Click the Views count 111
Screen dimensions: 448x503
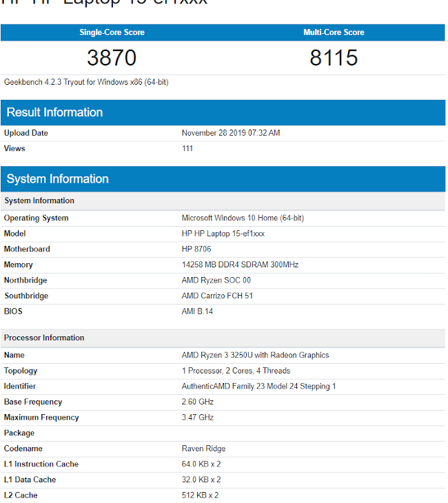click(187, 149)
